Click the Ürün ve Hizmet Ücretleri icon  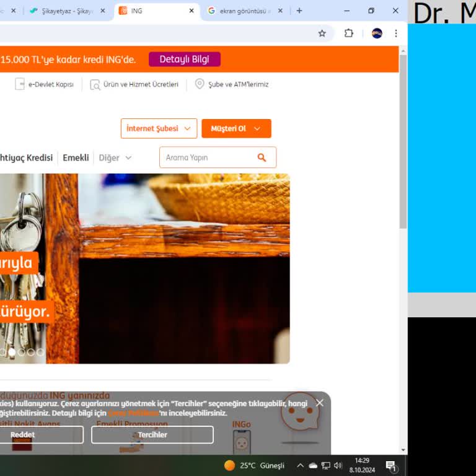click(95, 85)
